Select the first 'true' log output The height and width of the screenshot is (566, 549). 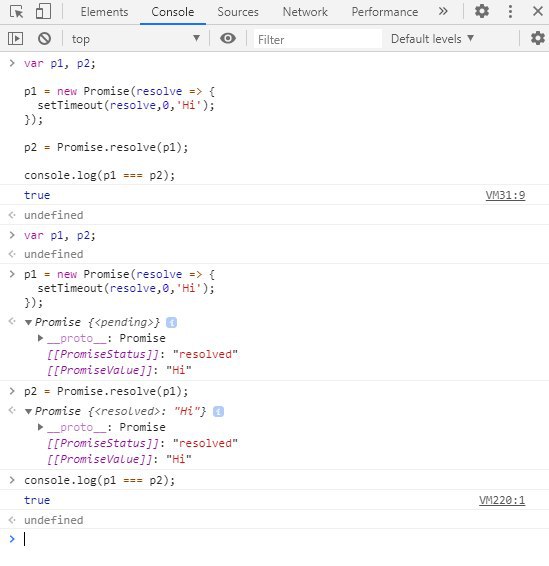coord(37,195)
